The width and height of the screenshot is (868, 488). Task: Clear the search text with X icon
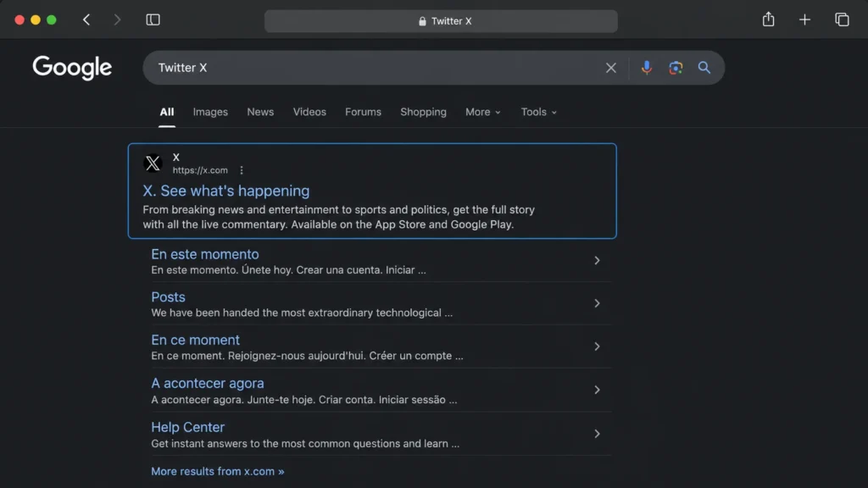610,68
